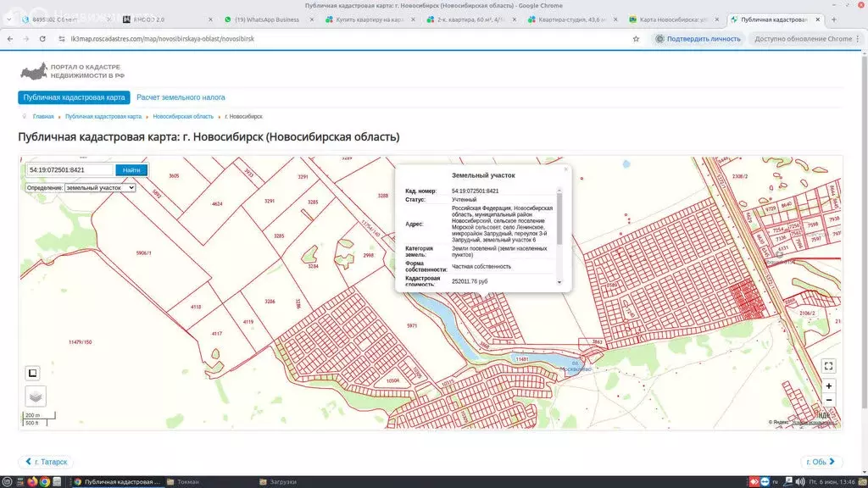Expand the 'земельный участок' object type dropdown
868x488 pixels.
click(100, 187)
